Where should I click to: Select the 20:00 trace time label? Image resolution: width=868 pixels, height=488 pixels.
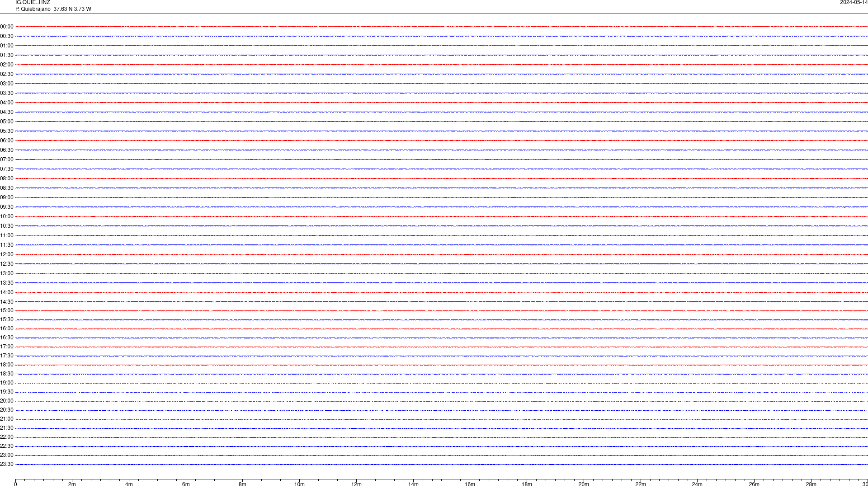[7, 401]
